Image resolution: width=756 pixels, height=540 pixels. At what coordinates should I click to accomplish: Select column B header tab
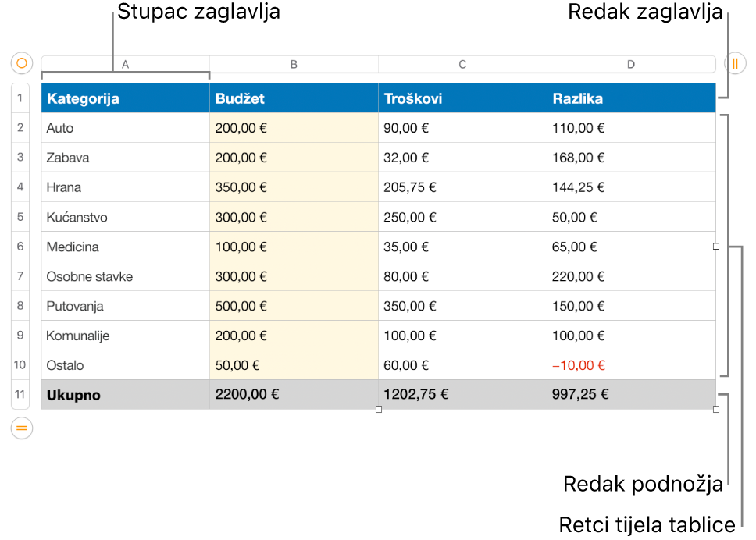(x=294, y=64)
